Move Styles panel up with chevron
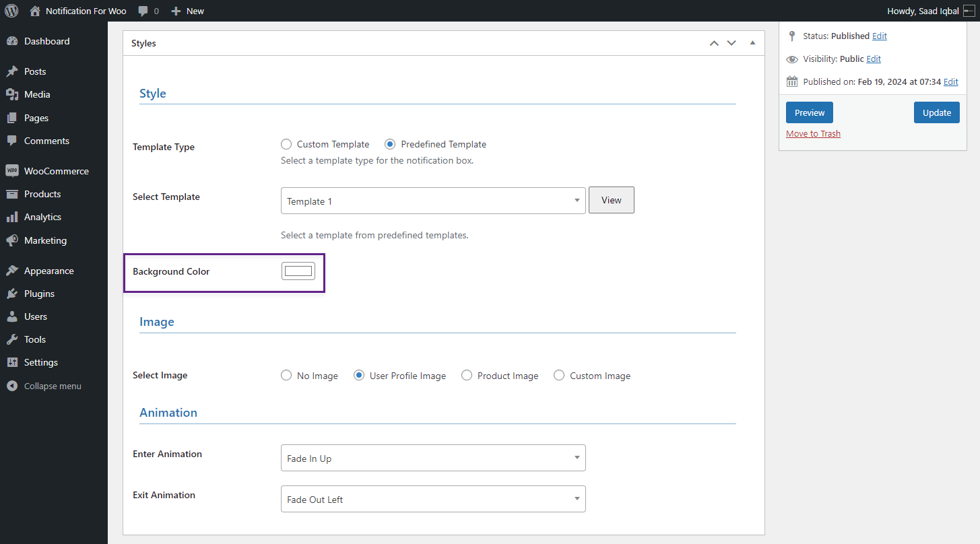The height and width of the screenshot is (544, 980). coord(714,43)
